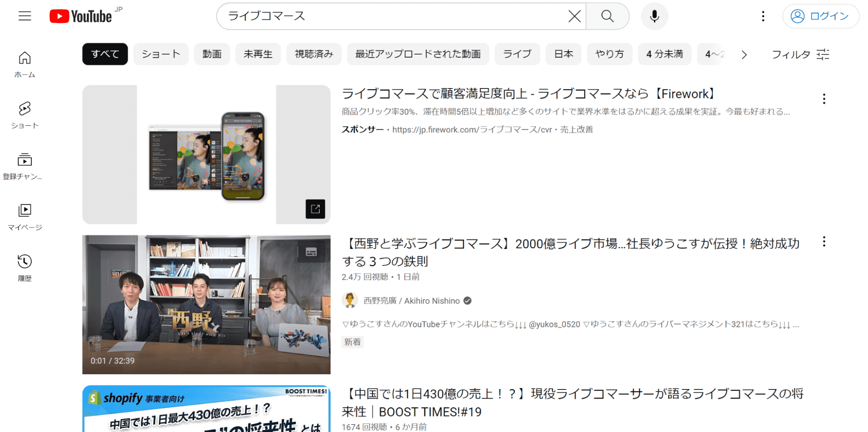Click the ログイン sign-in button
This screenshot has height=432, width=868.
(x=821, y=16)
